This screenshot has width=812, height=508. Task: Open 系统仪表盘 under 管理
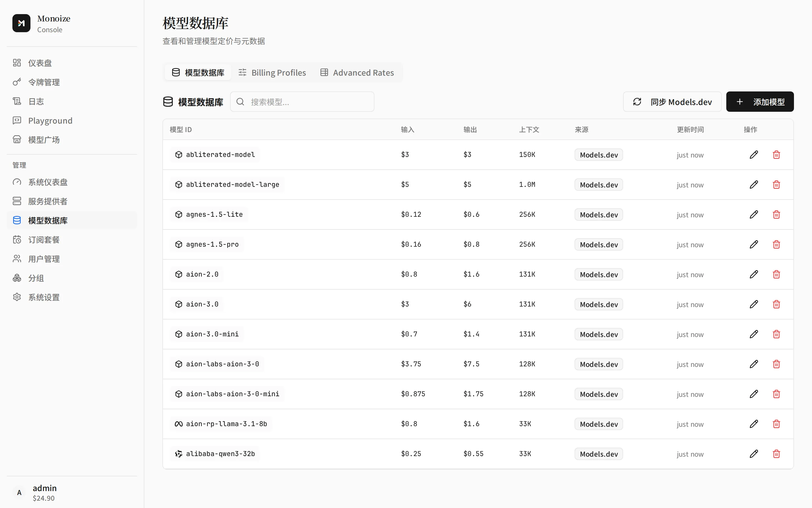point(72,182)
